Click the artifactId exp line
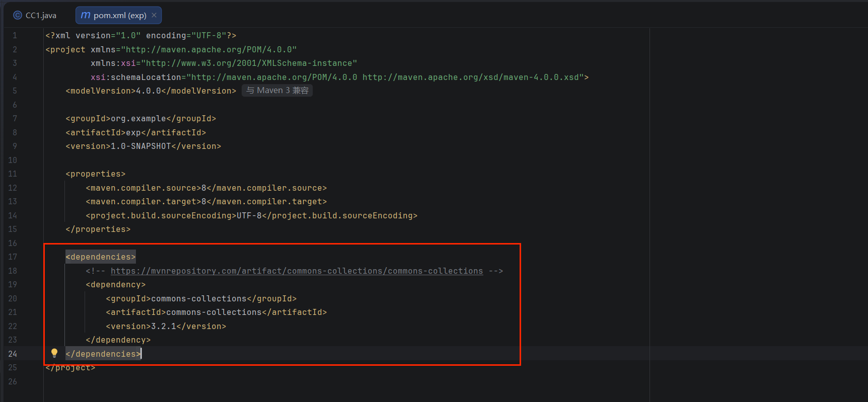868x402 pixels. (x=135, y=132)
